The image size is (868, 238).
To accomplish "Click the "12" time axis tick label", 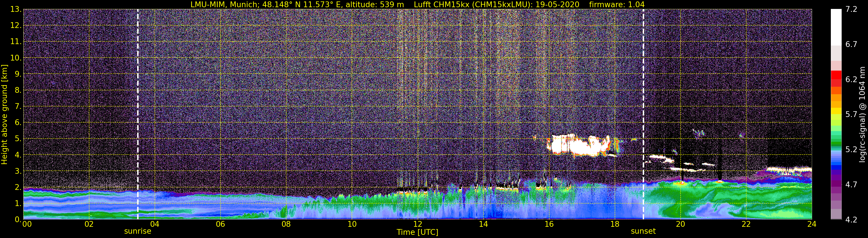I will tap(417, 224).
